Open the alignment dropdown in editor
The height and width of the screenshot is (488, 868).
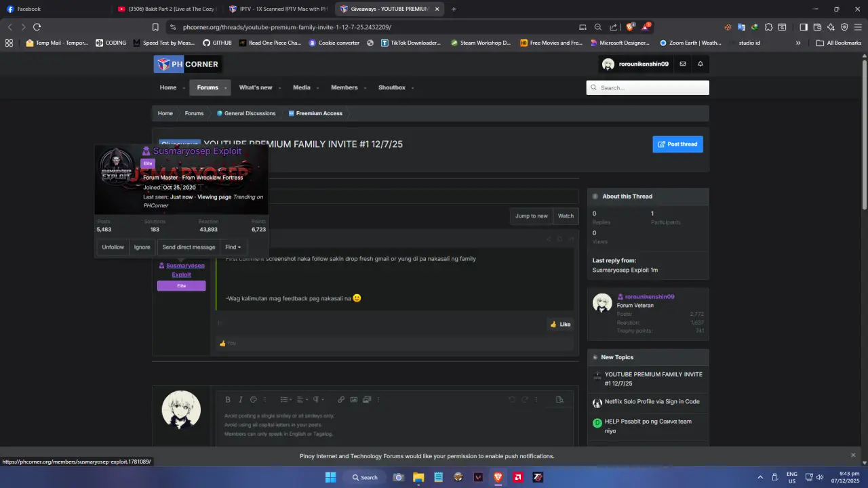pyautogui.click(x=302, y=400)
